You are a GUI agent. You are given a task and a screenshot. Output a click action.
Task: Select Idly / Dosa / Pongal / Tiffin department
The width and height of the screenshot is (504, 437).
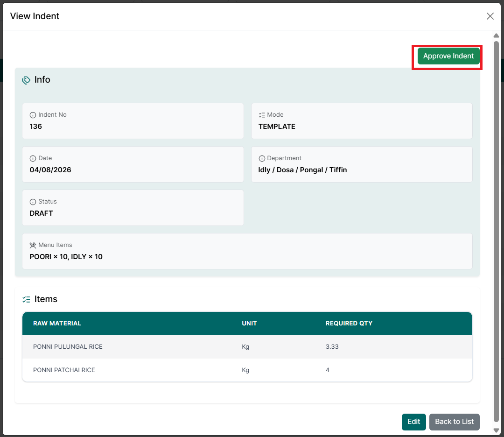pos(302,170)
